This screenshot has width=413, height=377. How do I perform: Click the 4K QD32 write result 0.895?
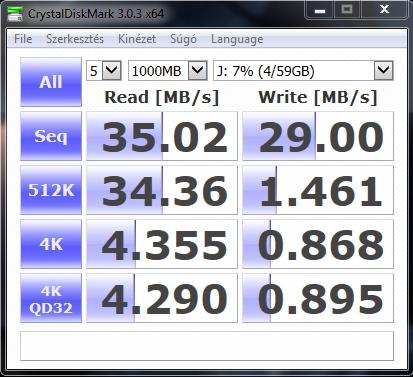[x=318, y=298]
